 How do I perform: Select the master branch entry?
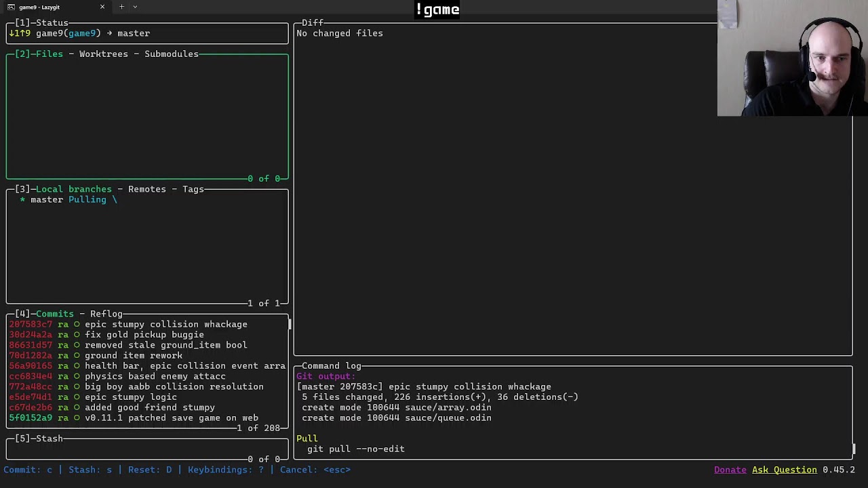pyautogui.click(x=47, y=200)
